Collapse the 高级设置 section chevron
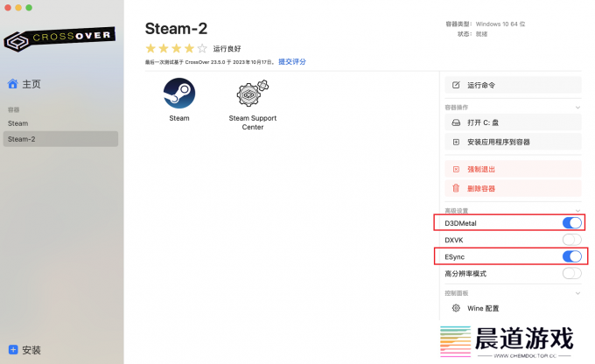595x364 pixels. tap(577, 211)
